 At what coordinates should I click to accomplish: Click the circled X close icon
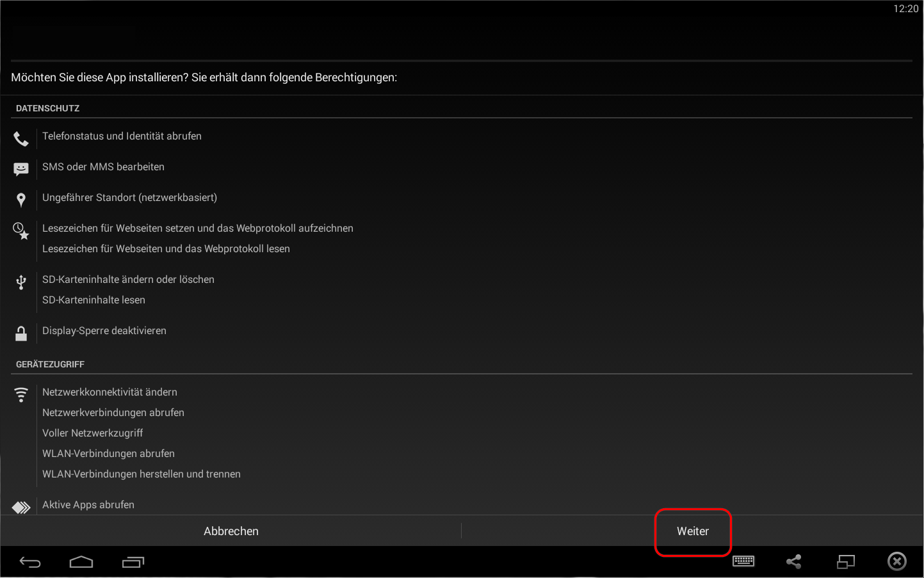click(x=896, y=561)
